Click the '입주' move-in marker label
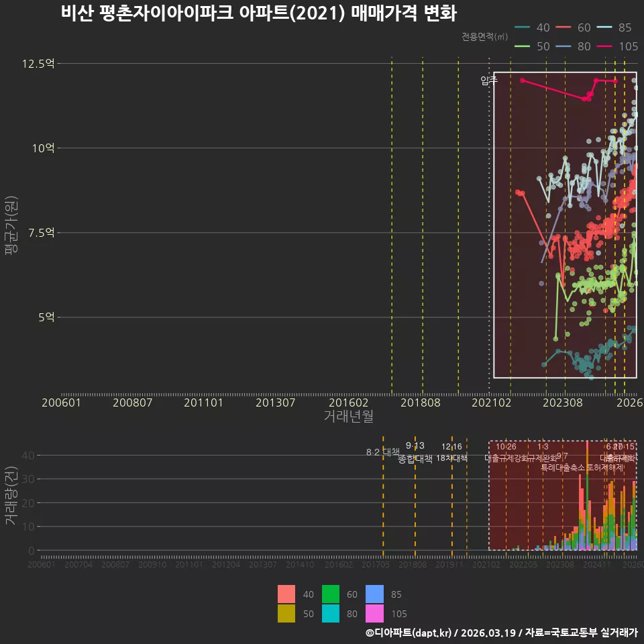Image resolution: width=644 pixels, height=644 pixels. point(489,80)
